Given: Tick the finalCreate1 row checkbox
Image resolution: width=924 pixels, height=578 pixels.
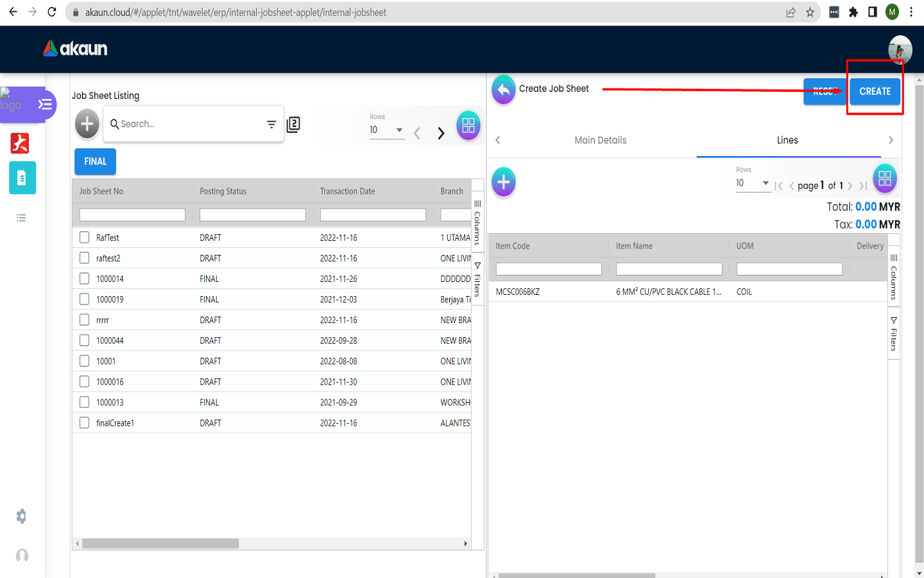Looking at the screenshot, I should pyautogui.click(x=85, y=423).
